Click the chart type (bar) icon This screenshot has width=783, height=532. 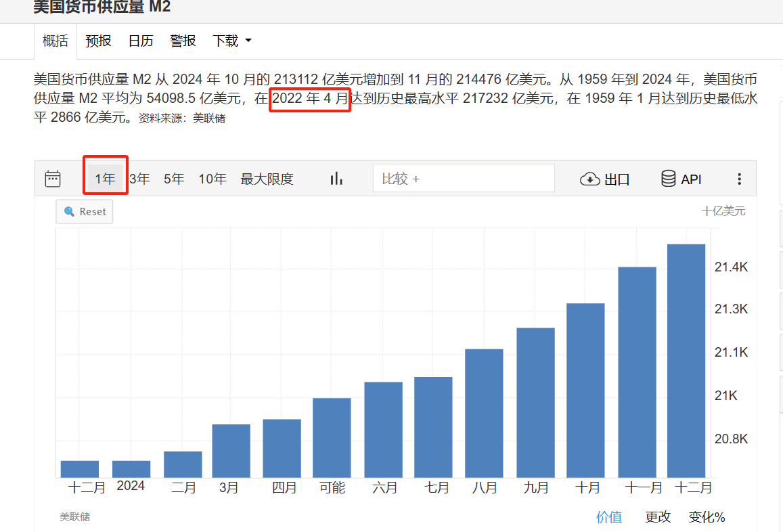336,178
